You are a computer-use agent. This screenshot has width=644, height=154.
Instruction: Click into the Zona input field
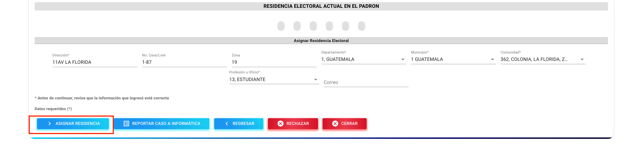coord(274,62)
